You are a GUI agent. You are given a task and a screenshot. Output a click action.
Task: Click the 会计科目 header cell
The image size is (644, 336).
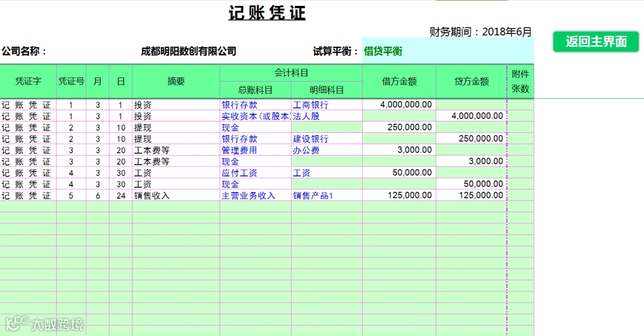coord(291,73)
